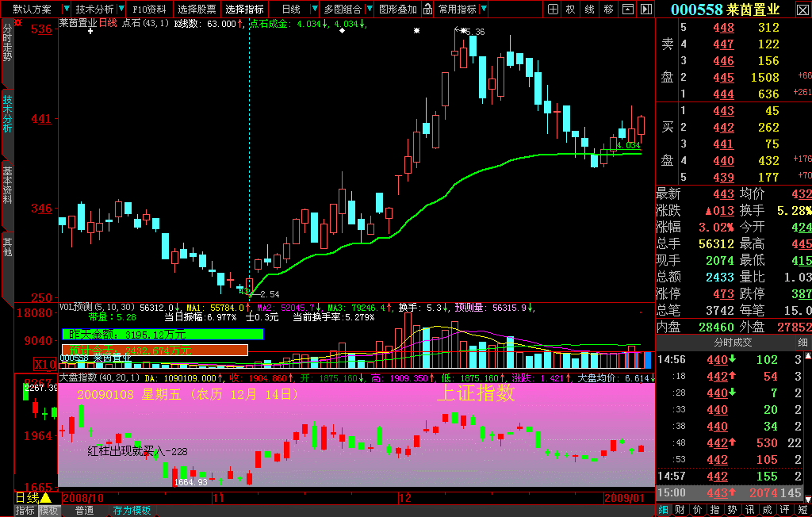Screen dimensions: 812x517
Task: Select the 指 tab under trade list
Action: [715, 511]
